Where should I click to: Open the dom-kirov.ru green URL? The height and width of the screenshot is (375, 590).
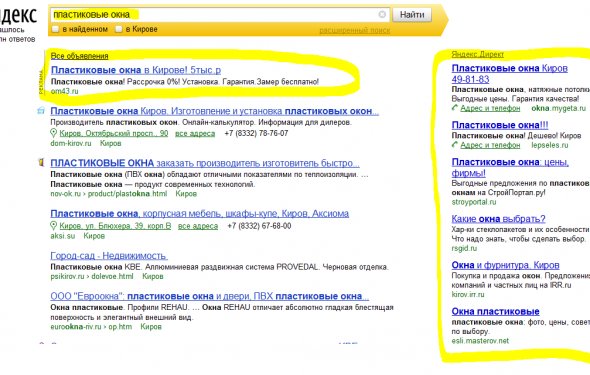click(x=71, y=143)
